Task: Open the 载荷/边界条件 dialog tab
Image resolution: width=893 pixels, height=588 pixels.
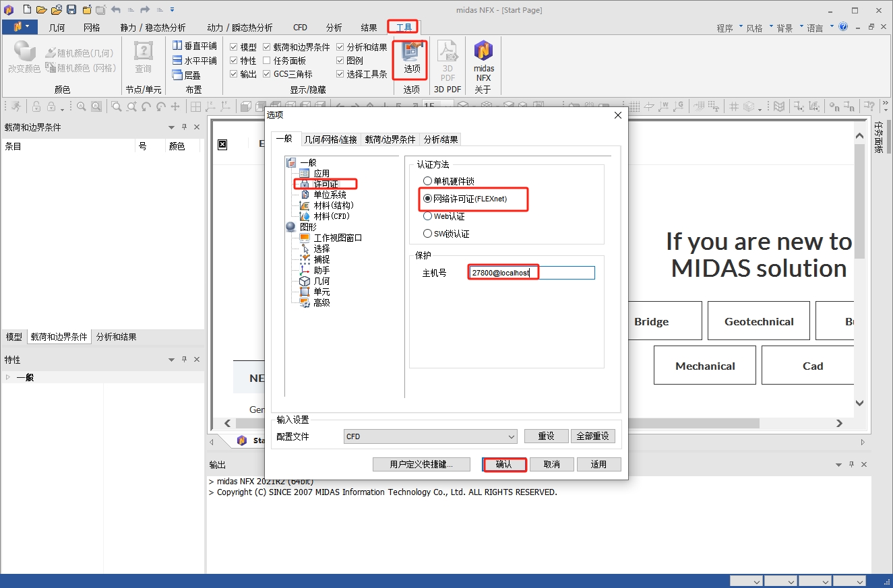Action: tap(390, 139)
